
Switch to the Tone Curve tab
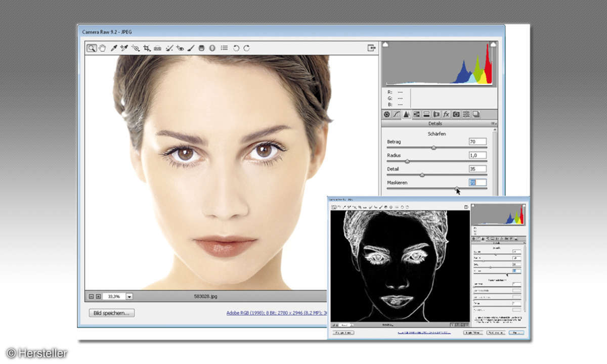[397, 115]
